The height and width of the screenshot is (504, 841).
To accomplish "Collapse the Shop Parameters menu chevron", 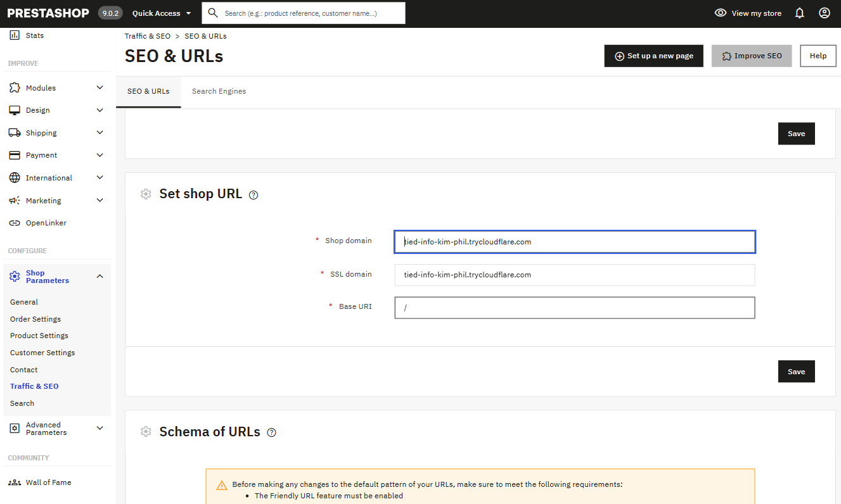I will (100, 276).
